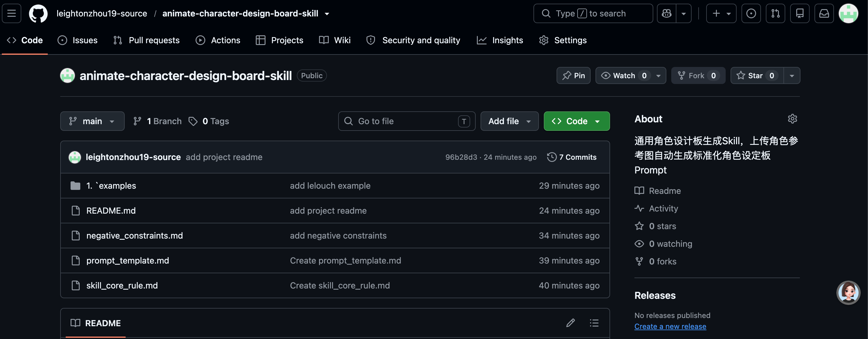Click the GitHub logo
Image resolution: width=868 pixels, height=339 pixels.
click(38, 13)
